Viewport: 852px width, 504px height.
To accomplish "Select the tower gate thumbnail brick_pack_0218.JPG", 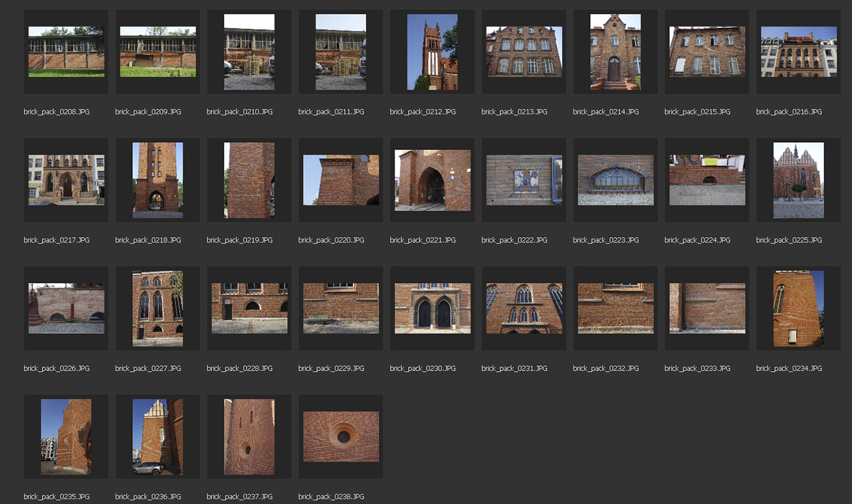I will (x=158, y=180).
